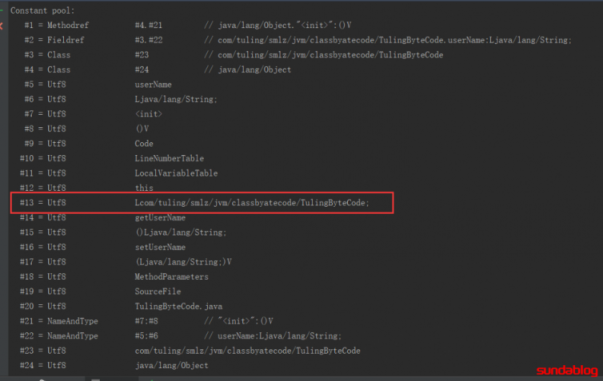Click 'com/tuling/smlz/jvm/classbyatecode/TulingByteCode' on line #23
Image resolution: width=603 pixels, height=381 pixels.
tap(247, 351)
